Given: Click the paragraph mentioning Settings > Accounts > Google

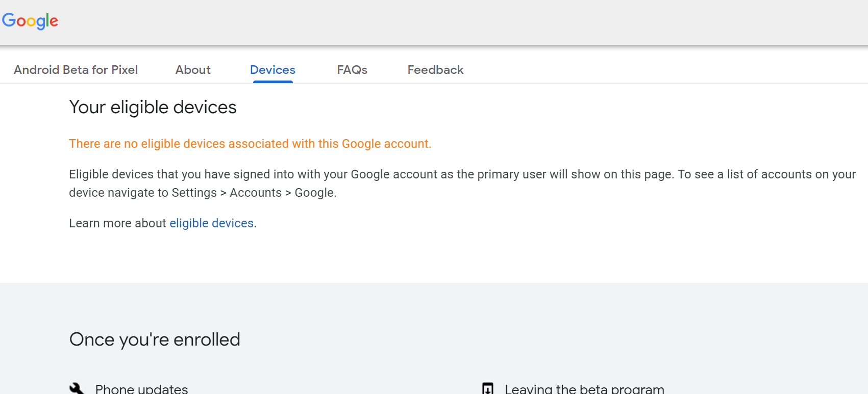Looking at the screenshot, I should pyautogui.click(x=462, y=183).
